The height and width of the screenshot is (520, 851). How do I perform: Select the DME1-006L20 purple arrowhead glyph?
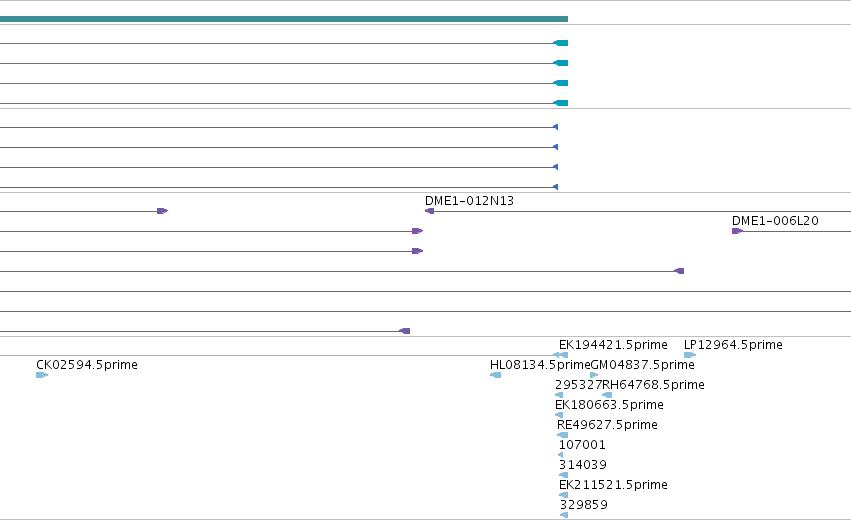(x=737, y=231)
